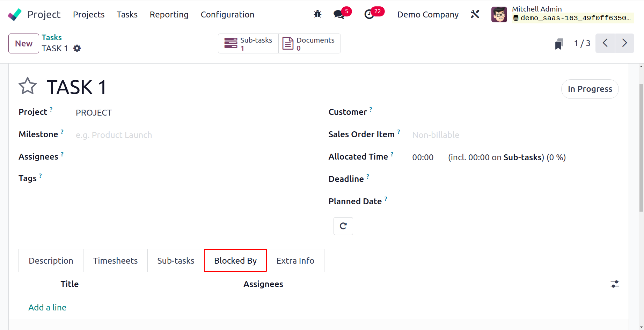Click the New button
The height and width of the screenshot is (330, 644).
24,43
